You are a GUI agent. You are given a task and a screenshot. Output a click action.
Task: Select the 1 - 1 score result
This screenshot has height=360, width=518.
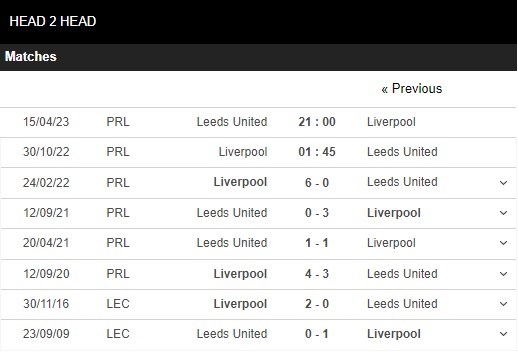click(317, 243)
